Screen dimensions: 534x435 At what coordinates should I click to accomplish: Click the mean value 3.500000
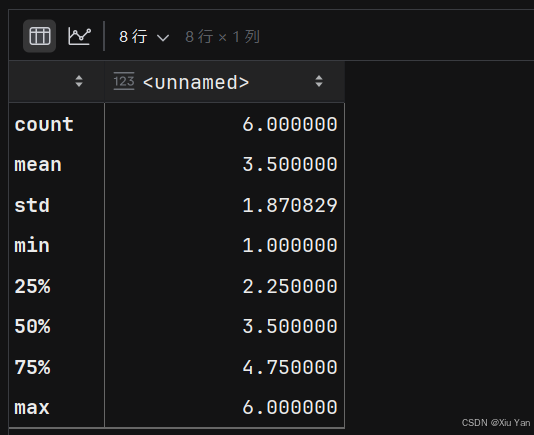(290, 165)
